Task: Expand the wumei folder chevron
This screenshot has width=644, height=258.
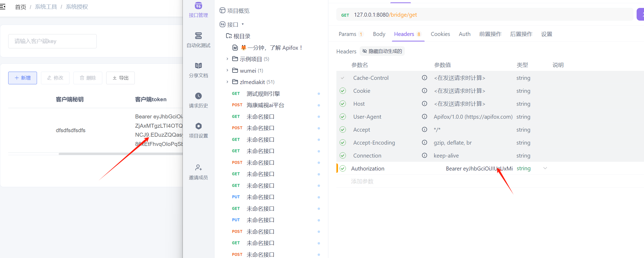Action: 227,70
